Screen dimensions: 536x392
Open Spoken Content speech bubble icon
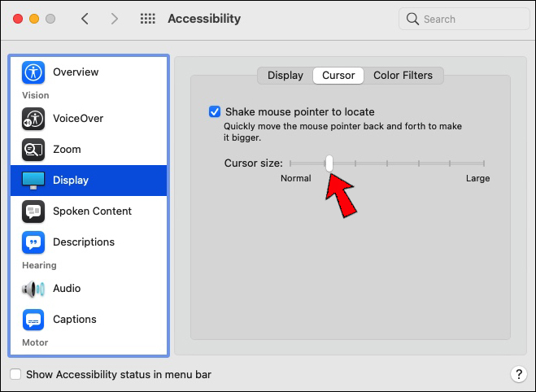pos(33,211)
